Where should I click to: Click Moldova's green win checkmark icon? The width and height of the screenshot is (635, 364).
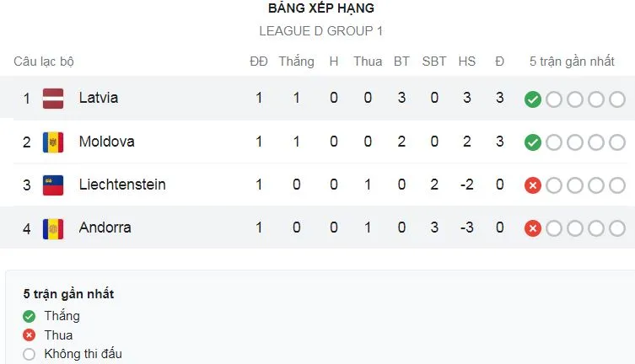coord(532,142)
